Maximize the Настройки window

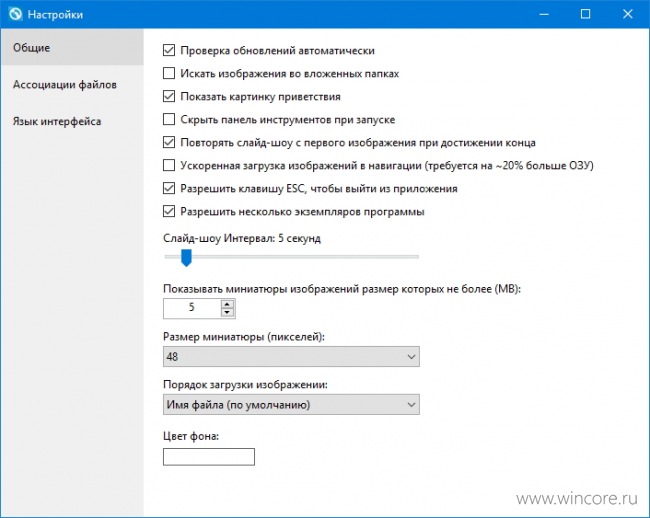(x=585, y=14)
